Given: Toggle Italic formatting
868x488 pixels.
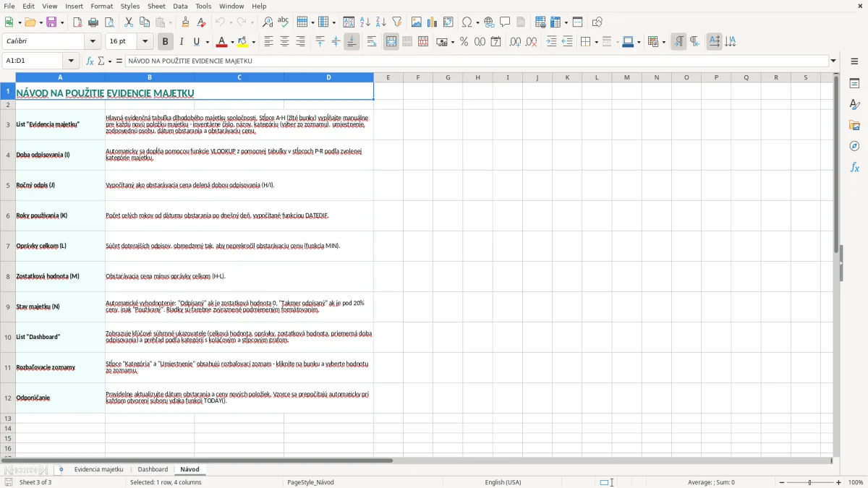Looking at the screenshot, I should (x=181, y=42).
